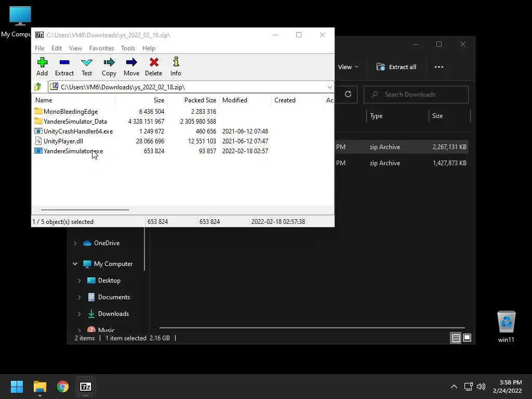This screenshot has width=532, height=399.
Task: Go up one folder level in 7-Zip
Action: click(38, 87)
